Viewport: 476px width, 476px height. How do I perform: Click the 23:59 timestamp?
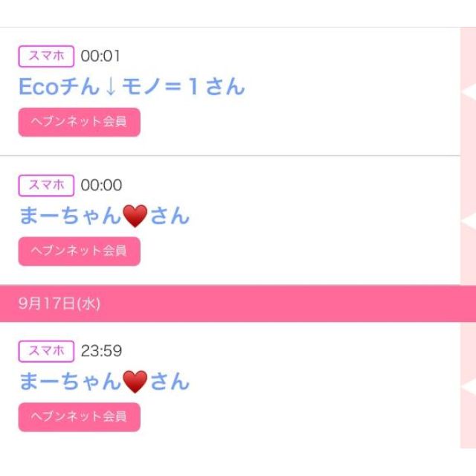coord(101,351)
